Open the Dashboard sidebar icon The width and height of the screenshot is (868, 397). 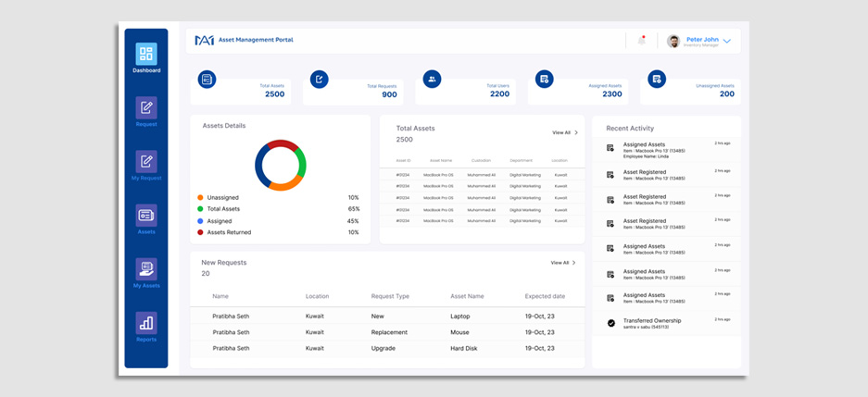coord(146,55)
